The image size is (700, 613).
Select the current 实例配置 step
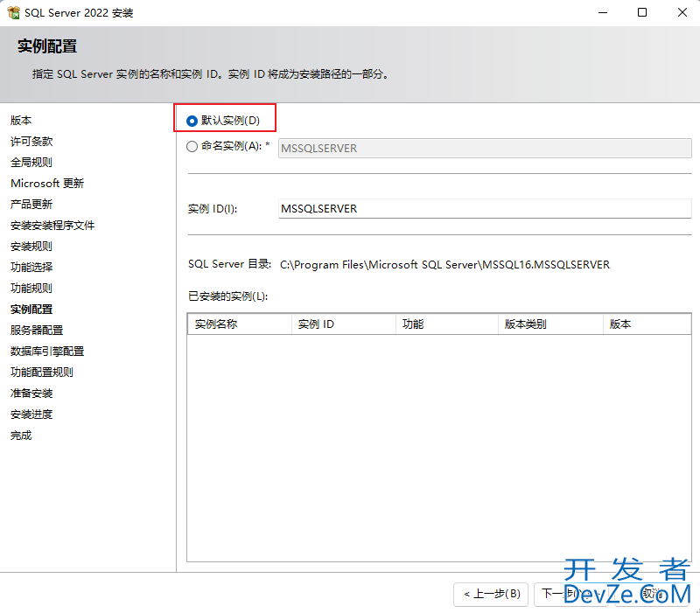pyautogui.click(x=31, y=310)
